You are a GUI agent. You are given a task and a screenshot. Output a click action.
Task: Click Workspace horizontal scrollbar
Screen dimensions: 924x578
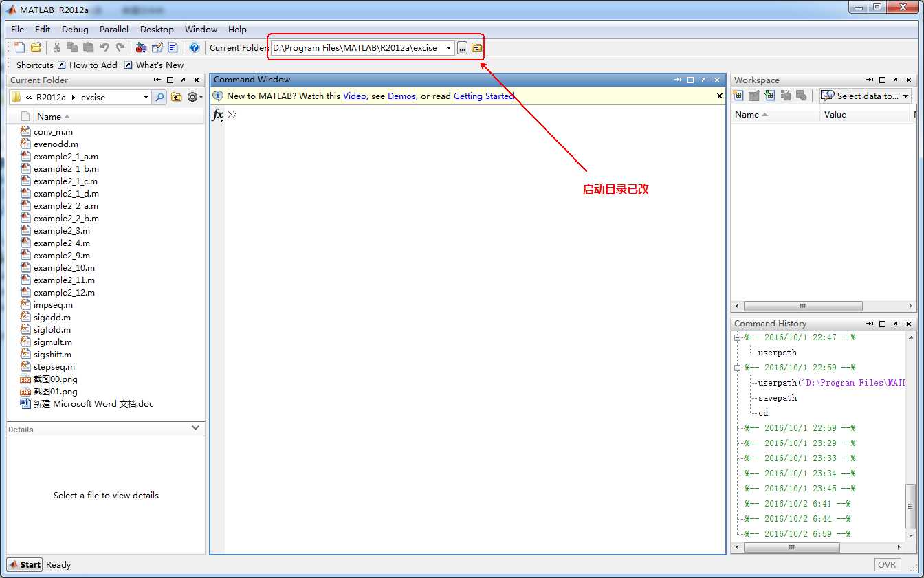coord(802,306)
